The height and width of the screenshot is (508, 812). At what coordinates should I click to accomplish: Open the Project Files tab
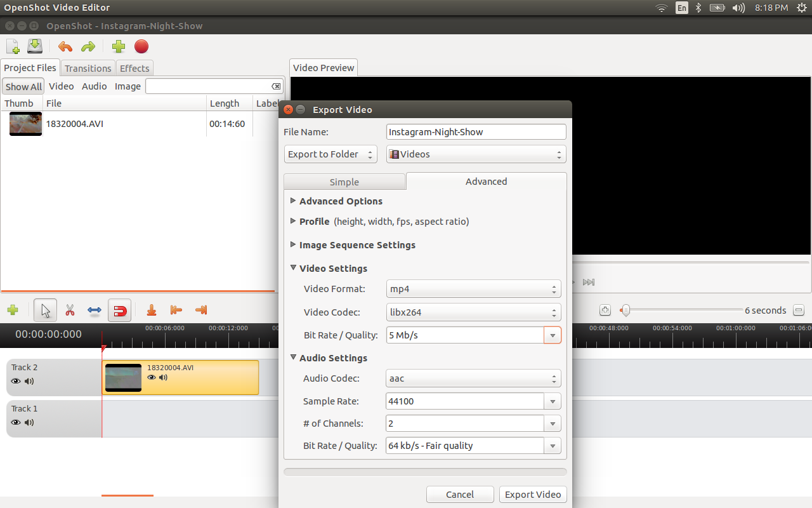30,68
